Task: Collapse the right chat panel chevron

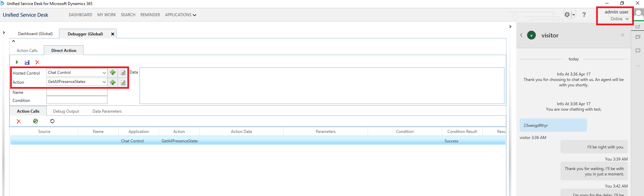Action: 510,27
